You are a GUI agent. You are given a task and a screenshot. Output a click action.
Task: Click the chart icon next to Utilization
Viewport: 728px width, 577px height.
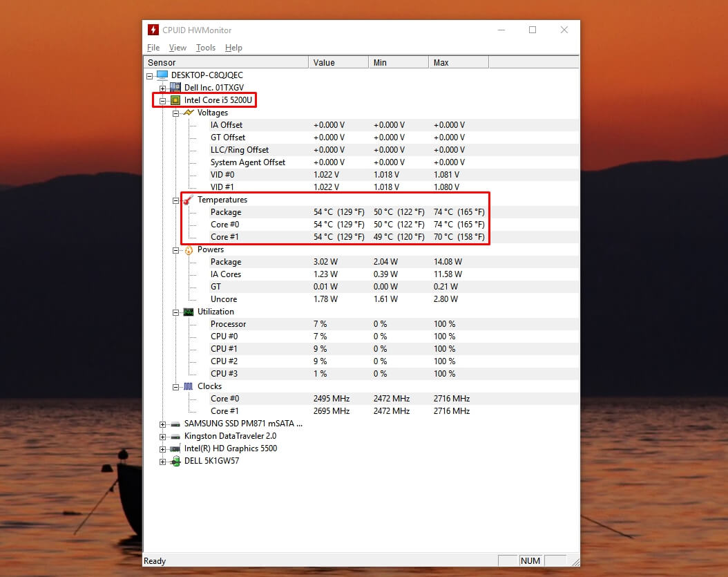click(x=187, y=311)
